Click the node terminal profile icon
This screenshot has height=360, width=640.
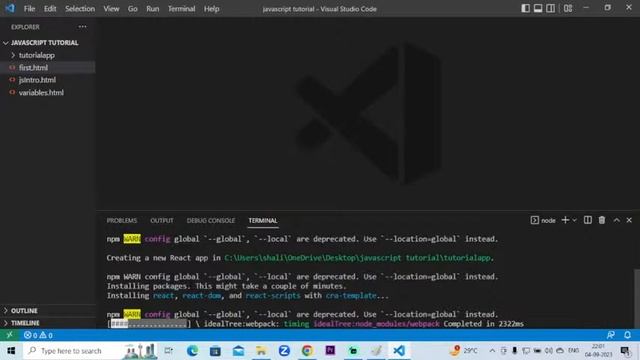[x=534, y=220]
